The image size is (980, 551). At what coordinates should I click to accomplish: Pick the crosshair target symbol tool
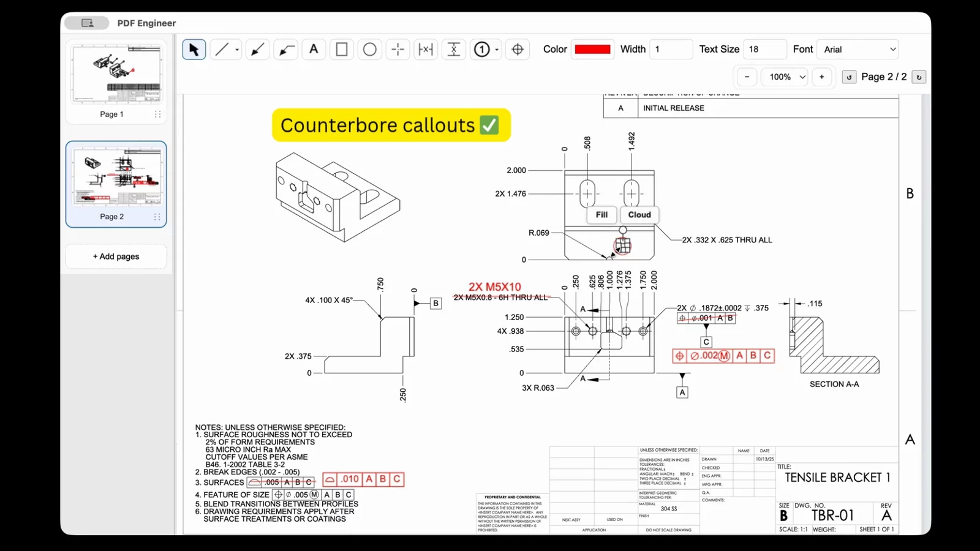[x=518, y=49]
